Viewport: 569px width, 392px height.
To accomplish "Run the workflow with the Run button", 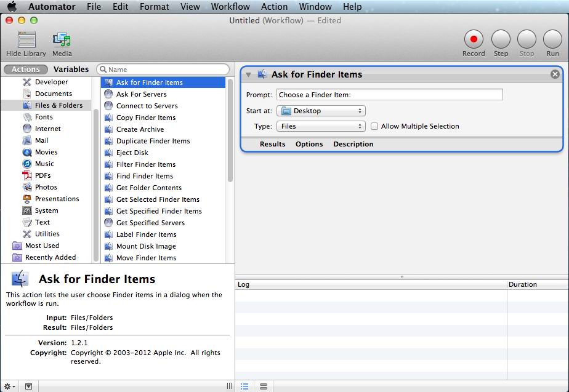I will [x=552, y=39].
